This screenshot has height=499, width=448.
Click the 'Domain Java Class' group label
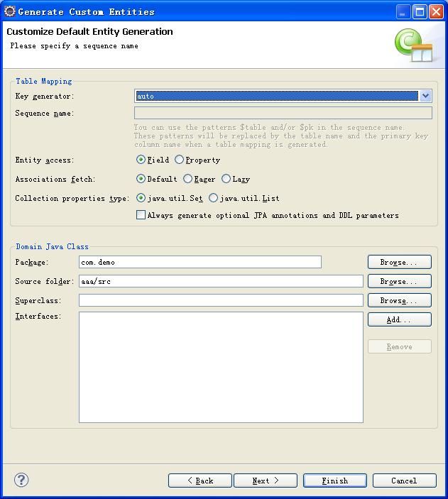[x=53, y=246]
